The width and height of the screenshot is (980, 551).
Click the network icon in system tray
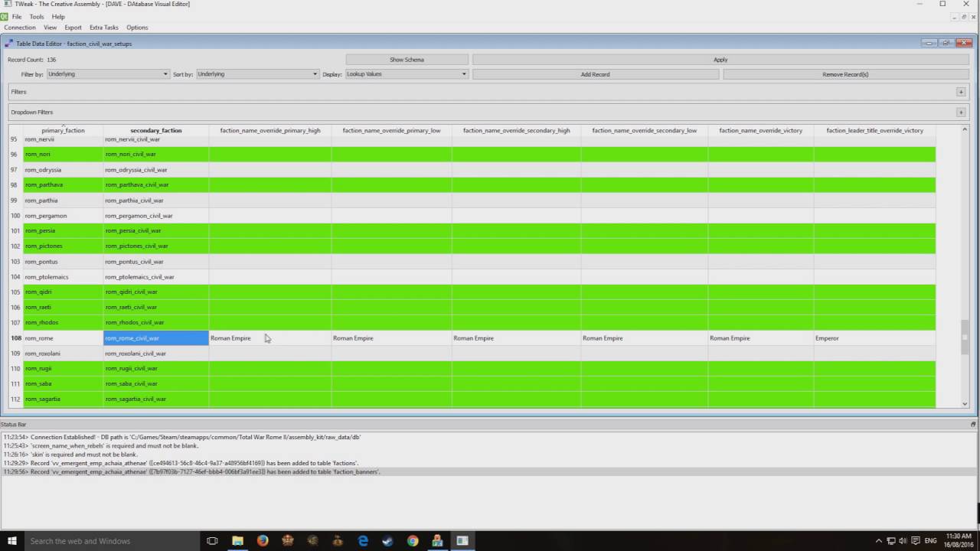click(890, 541)
